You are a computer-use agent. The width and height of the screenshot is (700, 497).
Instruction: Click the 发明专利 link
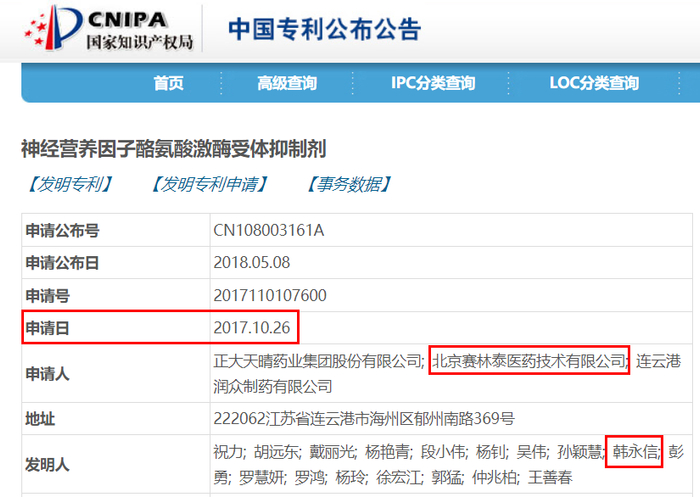69,184
